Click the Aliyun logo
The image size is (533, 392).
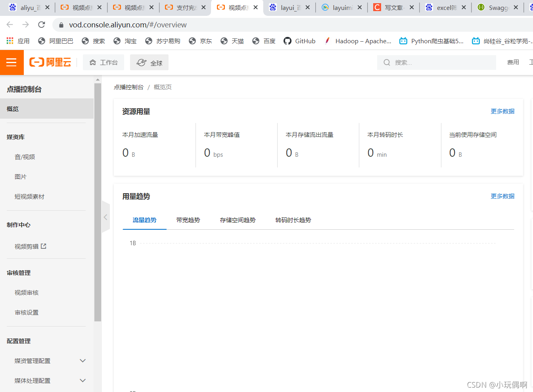tap(50, 62)
